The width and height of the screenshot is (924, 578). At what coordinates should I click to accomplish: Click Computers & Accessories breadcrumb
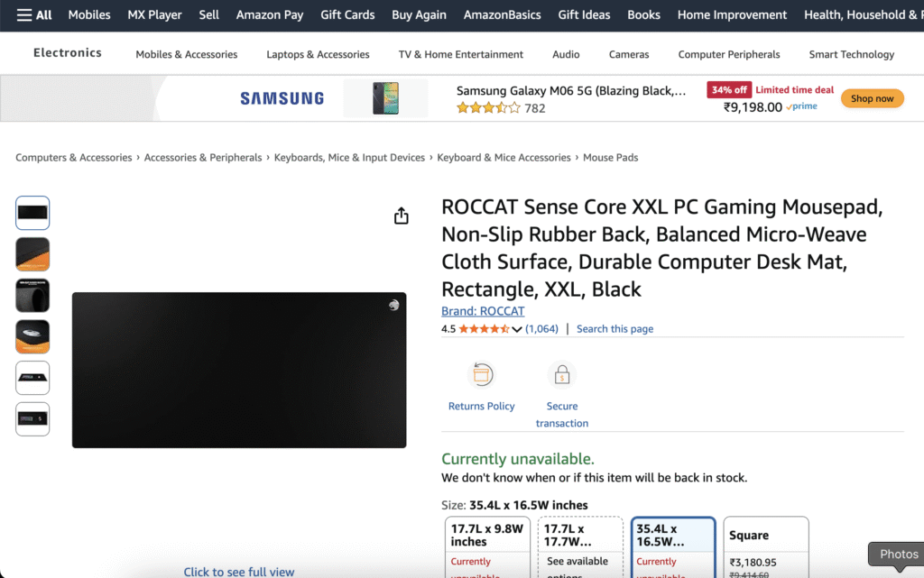(x=74, y=157)
